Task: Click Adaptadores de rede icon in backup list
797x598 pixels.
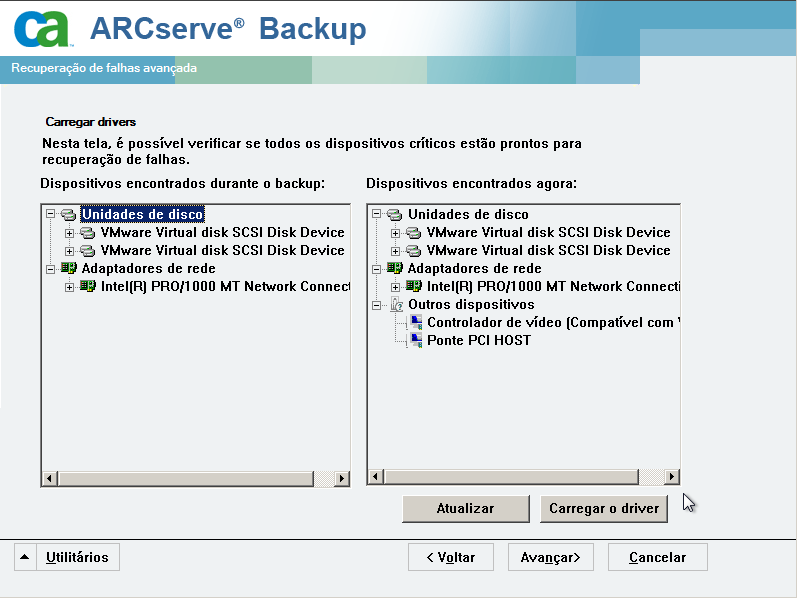Action: [68, 268]
